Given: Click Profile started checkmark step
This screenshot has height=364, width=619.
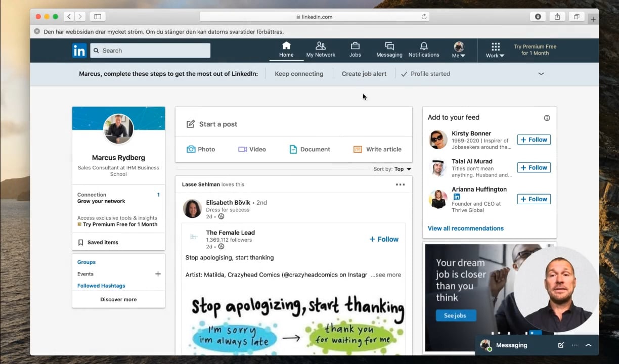Looking at the screenshot, I should point(425,74).
